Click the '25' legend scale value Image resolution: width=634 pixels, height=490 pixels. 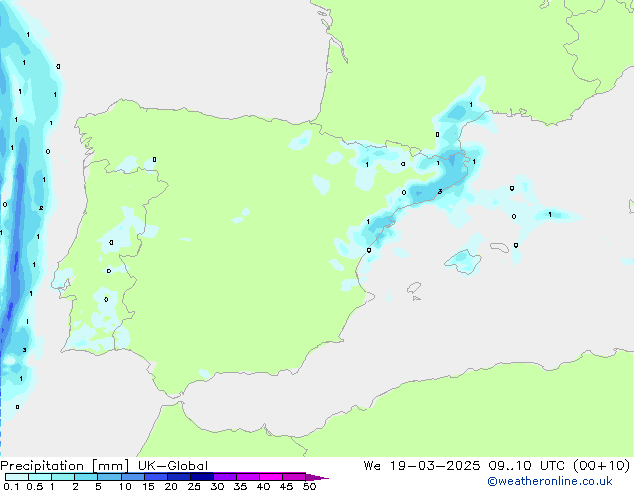pyautogui.click(x=194, y=486)
